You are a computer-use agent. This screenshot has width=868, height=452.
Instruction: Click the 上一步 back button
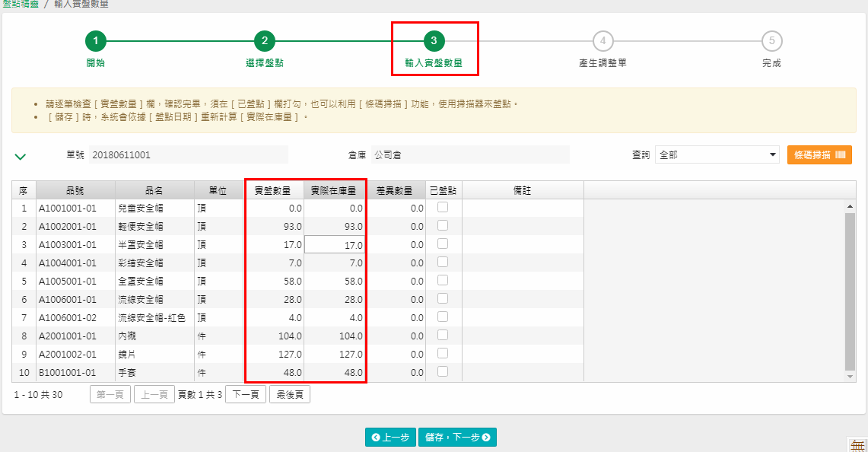(391, 437)
